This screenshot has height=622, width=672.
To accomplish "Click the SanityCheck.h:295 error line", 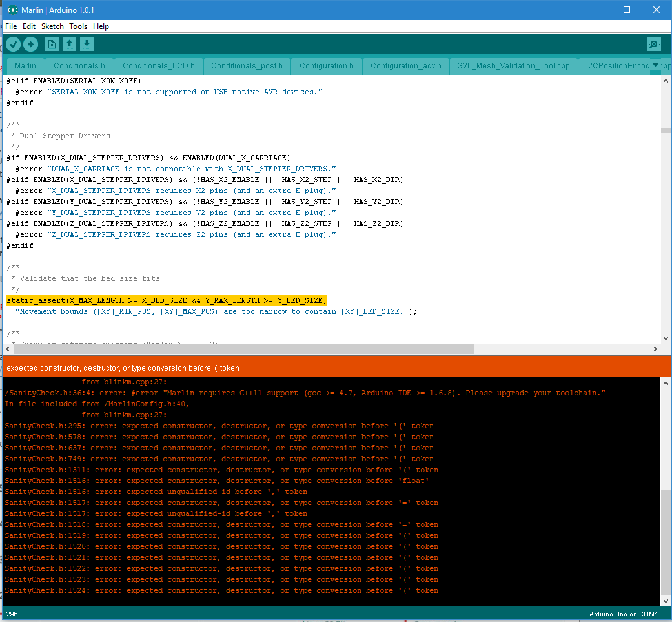I will (x=219, y=426).
